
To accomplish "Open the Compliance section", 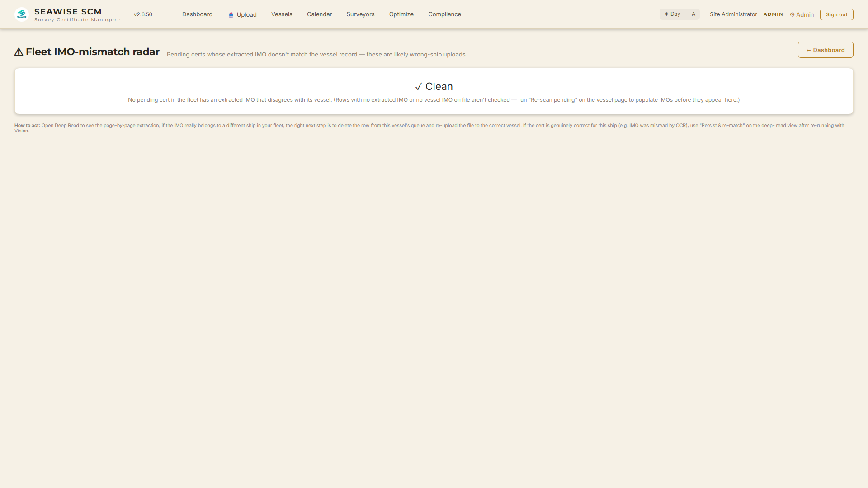I will click(444, 14).
